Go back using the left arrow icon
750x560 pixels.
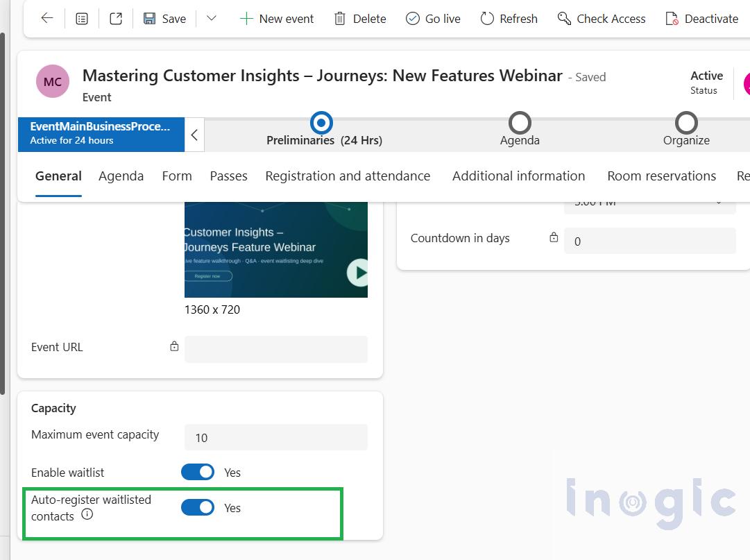point(47,19)
